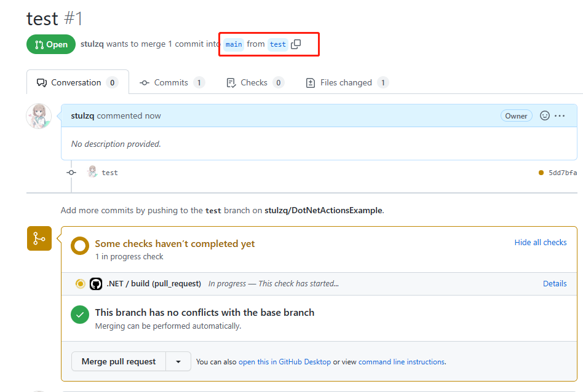583x392 pixels.
Task: Open the Files changed tab
Action: pos(347,82)
